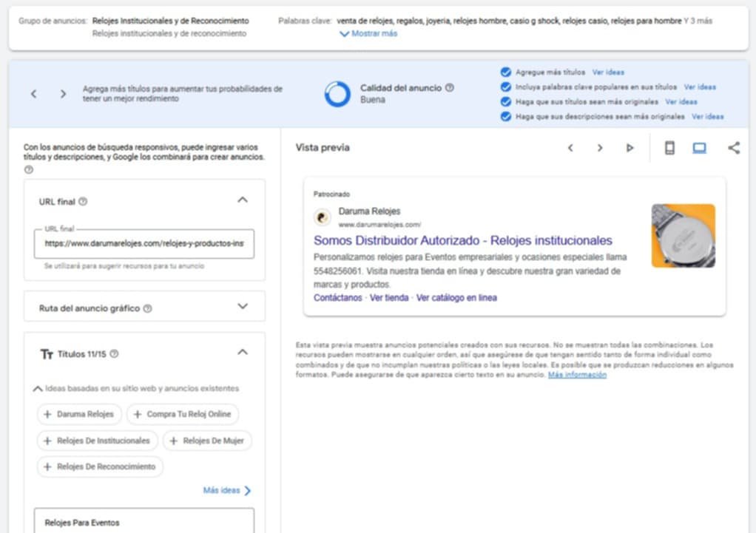Show next ad preview
The width and height of the screenshot is (756, 533).
click(600, 148)
